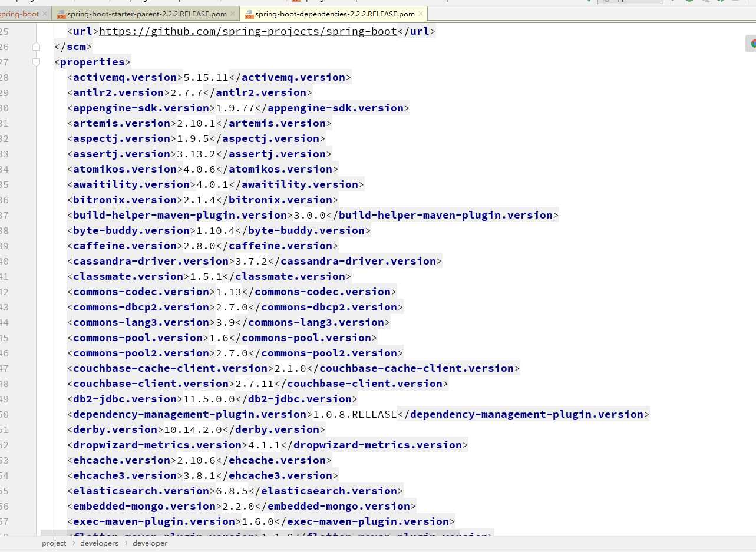
Task: Click the commons-pool2.version value 2.7.0
Action: [232, 353]
